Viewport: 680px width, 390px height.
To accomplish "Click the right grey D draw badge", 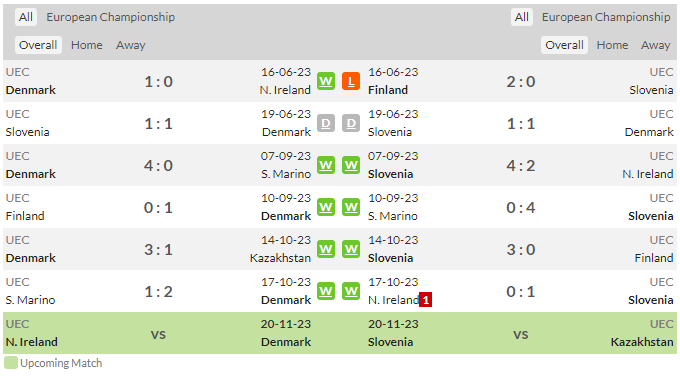I will (351, 123).
